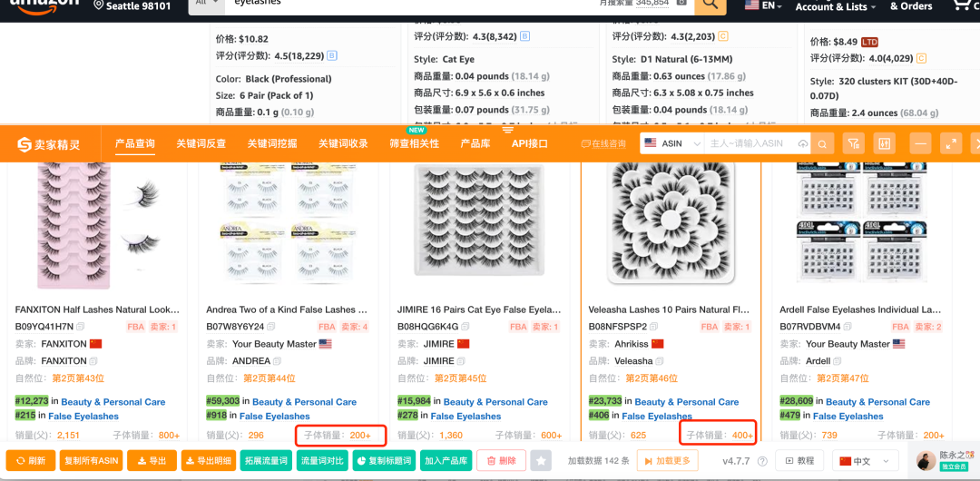
Task: Click the help question mark beside v4.7.7
Action: pos(762,461)
